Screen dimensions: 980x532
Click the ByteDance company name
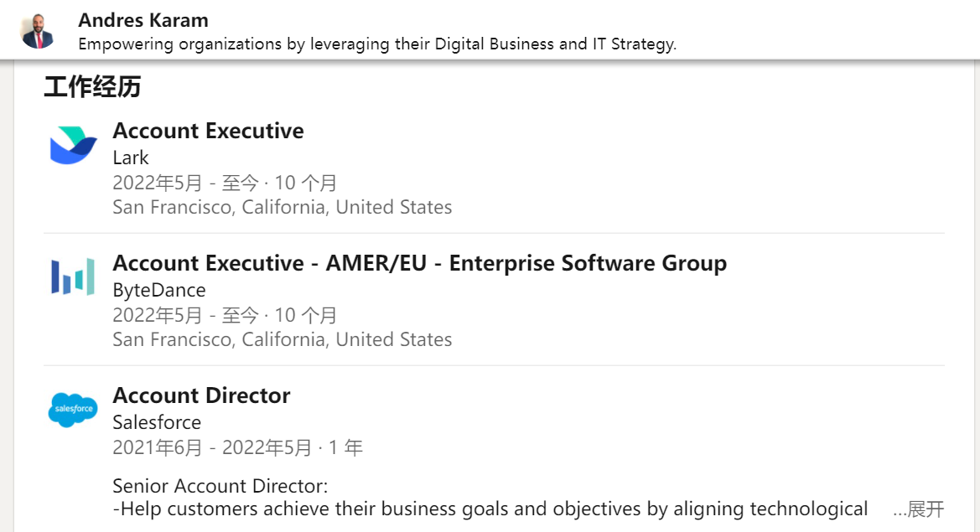[x=159, y=290]
